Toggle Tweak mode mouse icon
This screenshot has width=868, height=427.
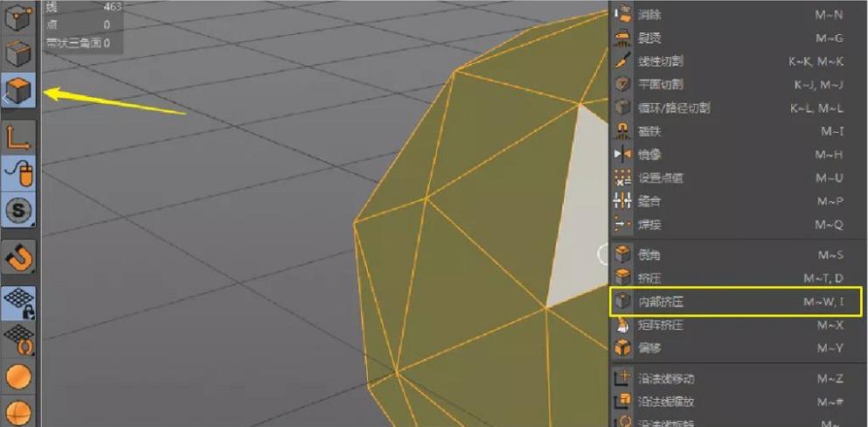pyautogui.click(x=18, y=172)
